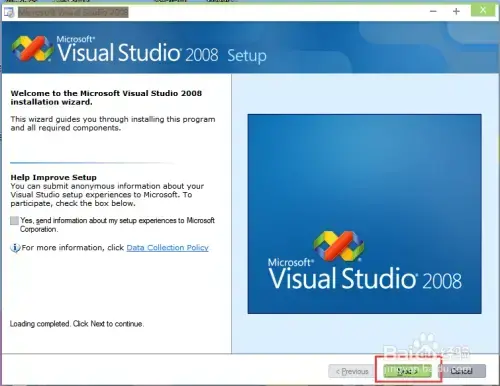Image resolution: width=500 pixels, height=386 pixels.
Task: Click the disabled Previous button
Action: [x=352, y=371]
